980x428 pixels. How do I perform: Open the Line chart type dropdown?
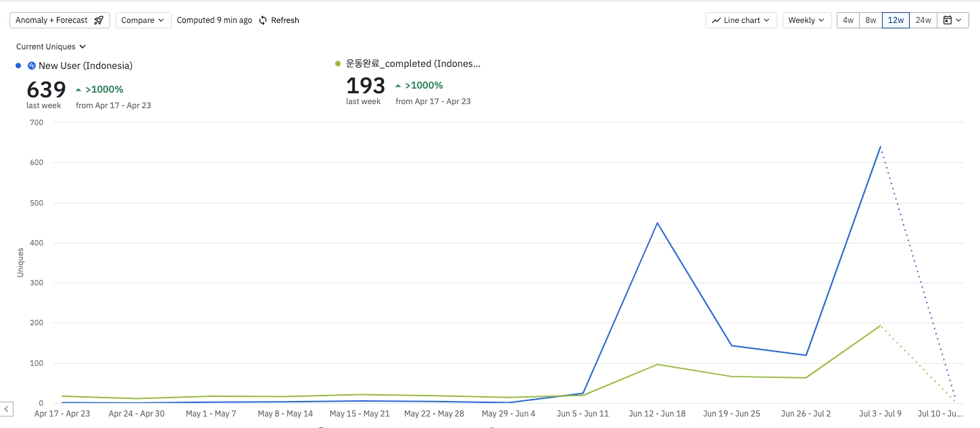point(741,20)
